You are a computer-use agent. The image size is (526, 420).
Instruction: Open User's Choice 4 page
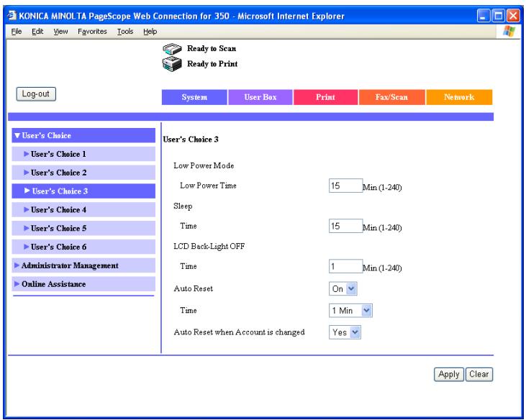coord(83,210)
